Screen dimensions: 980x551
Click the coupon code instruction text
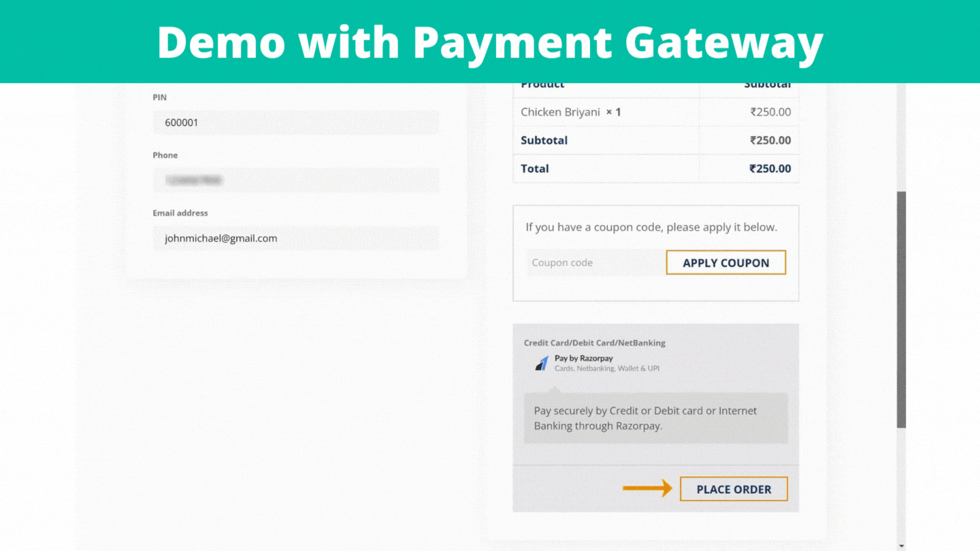point(651,227)
